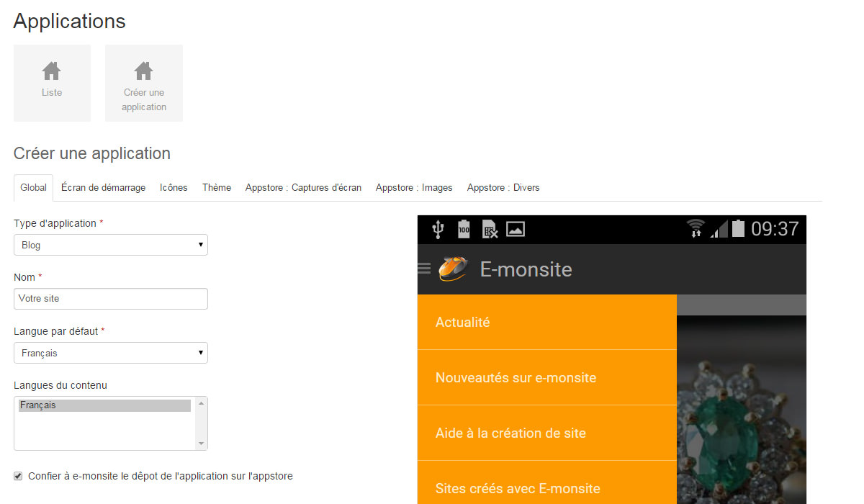The image size is (864, 504).
Task: Click the up arrow of the languages list scrollbar
Action: coord(201,403)
